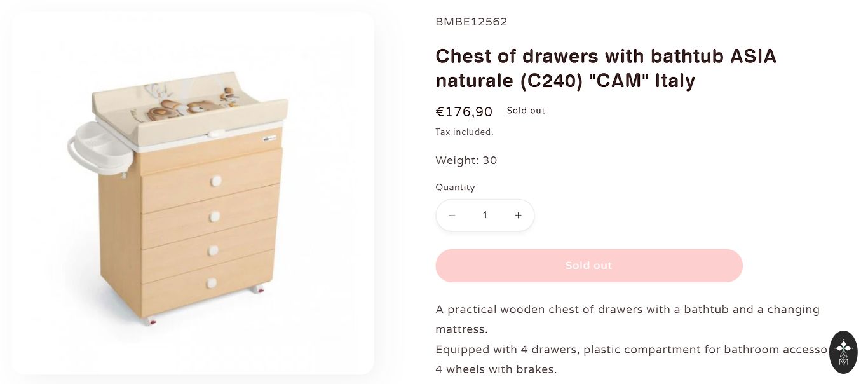868x384 pixels.
Task: Click the practical wooden chest description sentence
Action: [627, 310]
